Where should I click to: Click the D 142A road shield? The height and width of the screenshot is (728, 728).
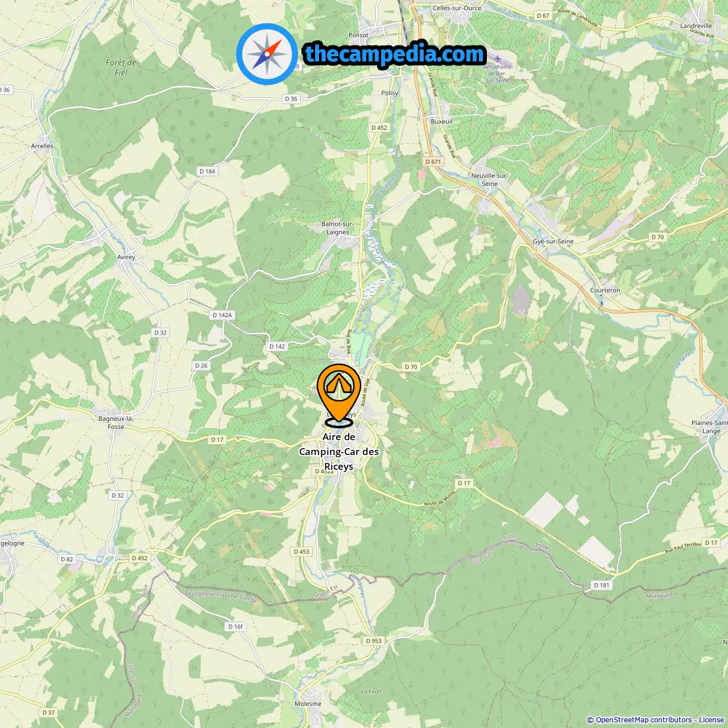pyautogui.click(x=222, y=315)
